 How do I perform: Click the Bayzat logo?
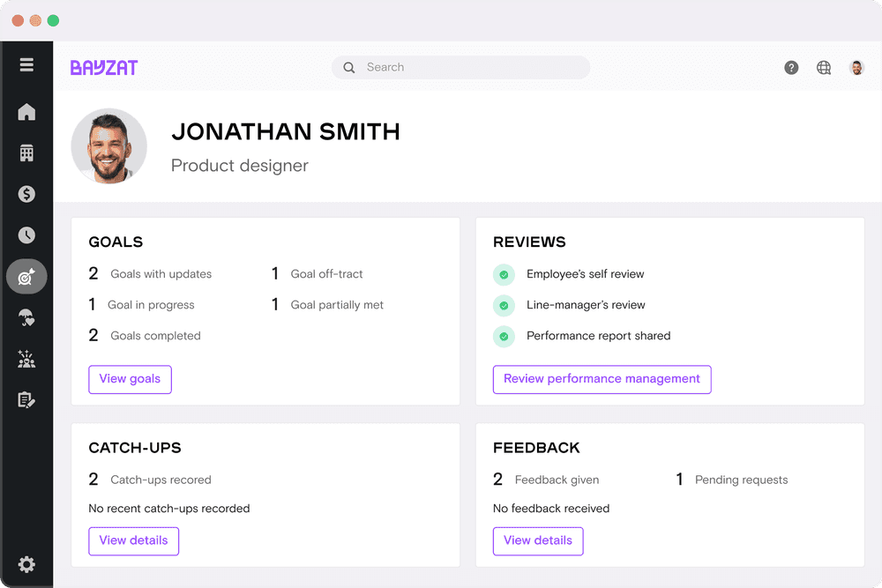(x=103, y=67)
